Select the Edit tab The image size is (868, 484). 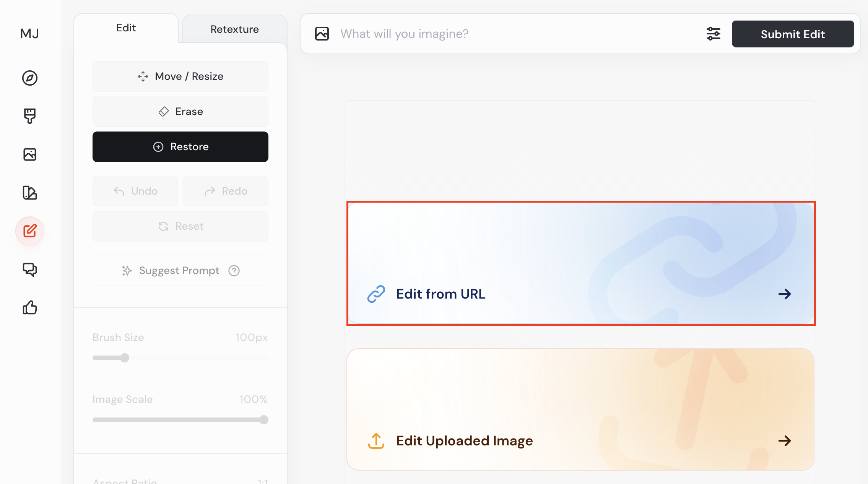pyautogui.click(x=126, y=28)
